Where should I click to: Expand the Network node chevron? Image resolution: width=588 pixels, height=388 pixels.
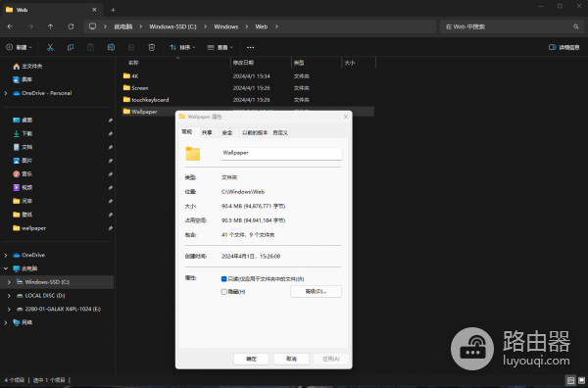pos(6,322)
